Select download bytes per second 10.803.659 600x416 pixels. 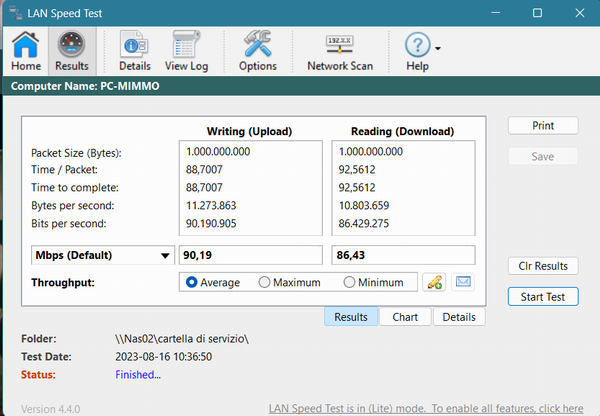click(364, 206)
